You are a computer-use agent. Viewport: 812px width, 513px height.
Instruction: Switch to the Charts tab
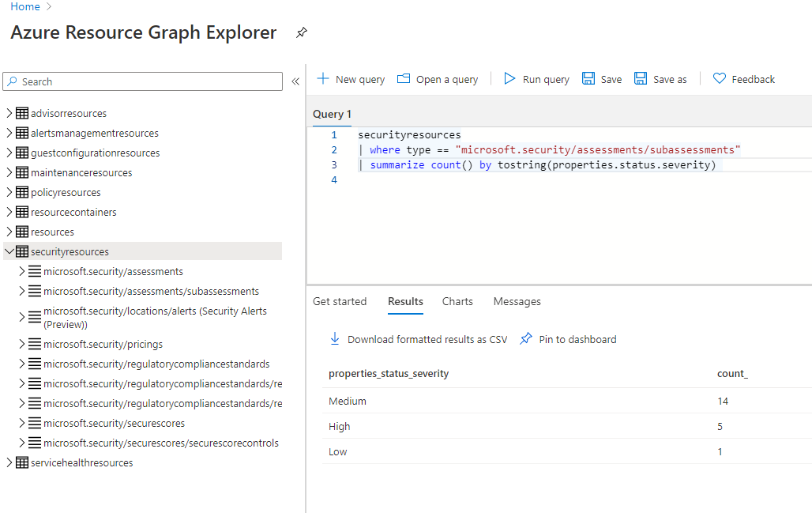pyautogui.click(x=457, y=301)
